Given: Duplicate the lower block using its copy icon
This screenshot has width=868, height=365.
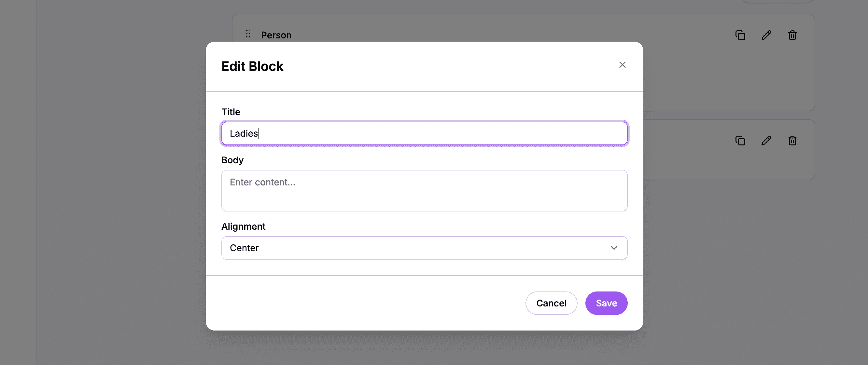Looking at the screenshot, I should point(740,141).
